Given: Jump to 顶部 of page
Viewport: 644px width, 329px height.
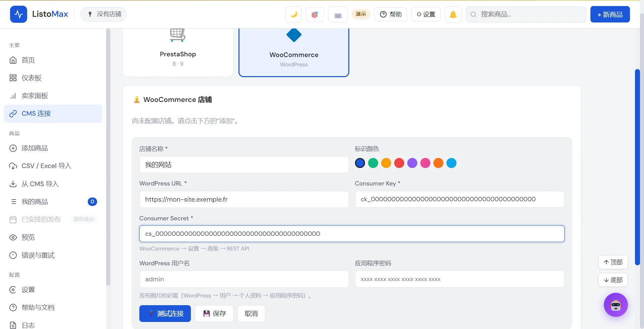Looking at the screenshot, I should 613,262.
